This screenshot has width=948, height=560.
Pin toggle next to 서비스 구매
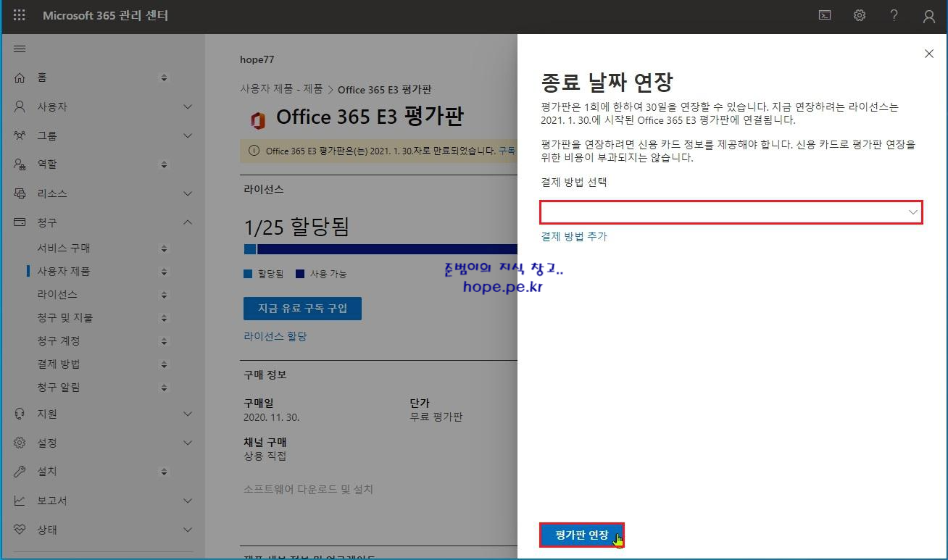pyautogui.click(x=164, y=248)
